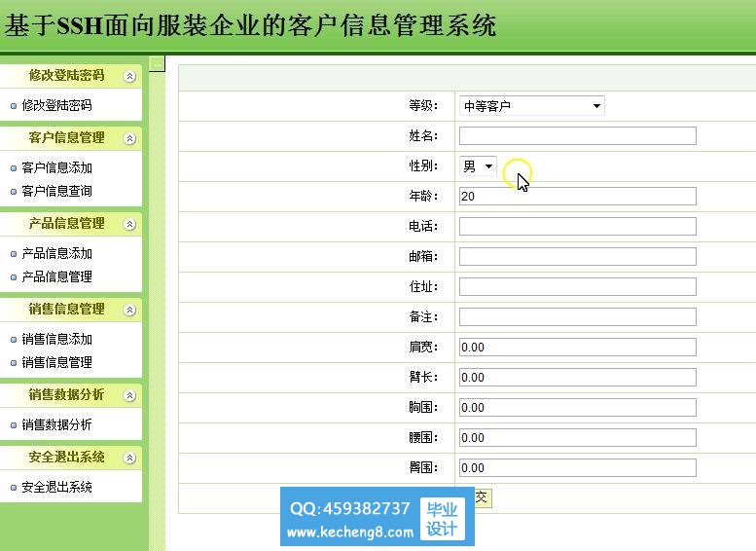Collapse the 产品信息管理 section
This screenshot has height=551, width=756.
[129, 224]
